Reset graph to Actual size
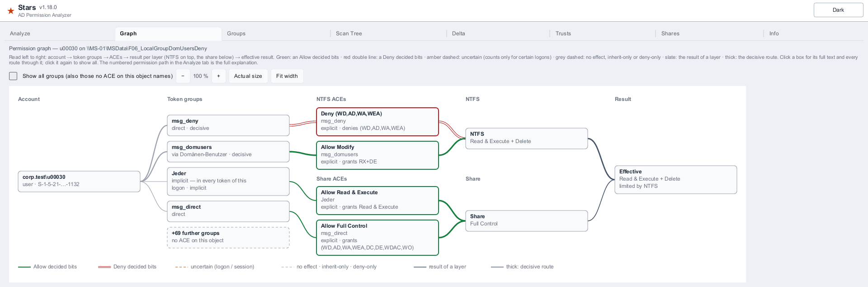This screenshot has width=868, height=287. point(248,76)
